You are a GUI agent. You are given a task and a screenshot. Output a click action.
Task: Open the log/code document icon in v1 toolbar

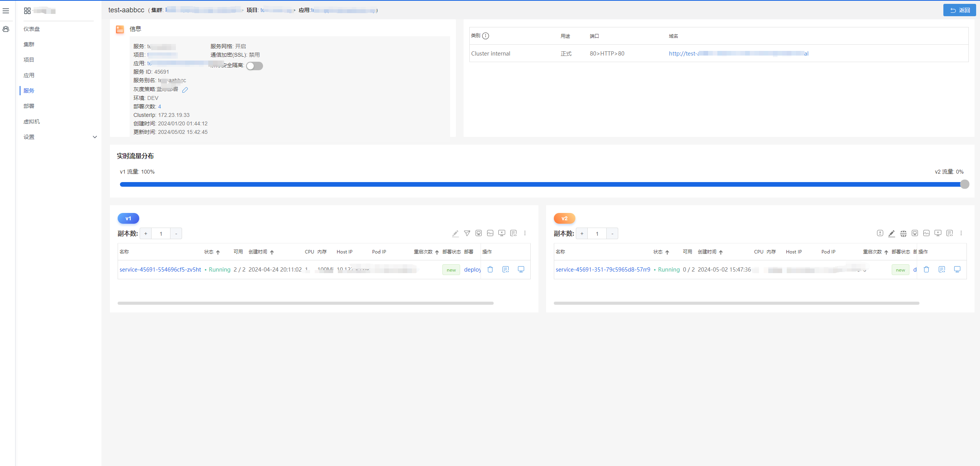pos(513,233)
